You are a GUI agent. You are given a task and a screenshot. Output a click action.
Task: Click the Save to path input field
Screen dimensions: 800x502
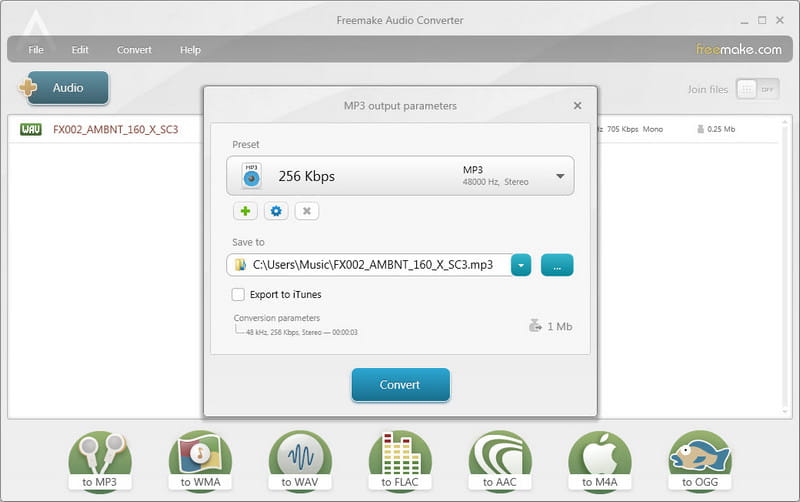coord(369,265)
